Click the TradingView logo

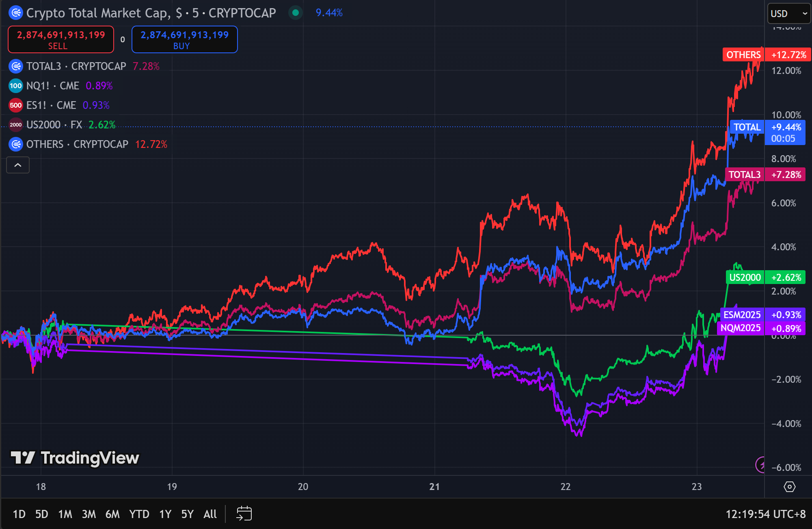(x=75, y=458)
